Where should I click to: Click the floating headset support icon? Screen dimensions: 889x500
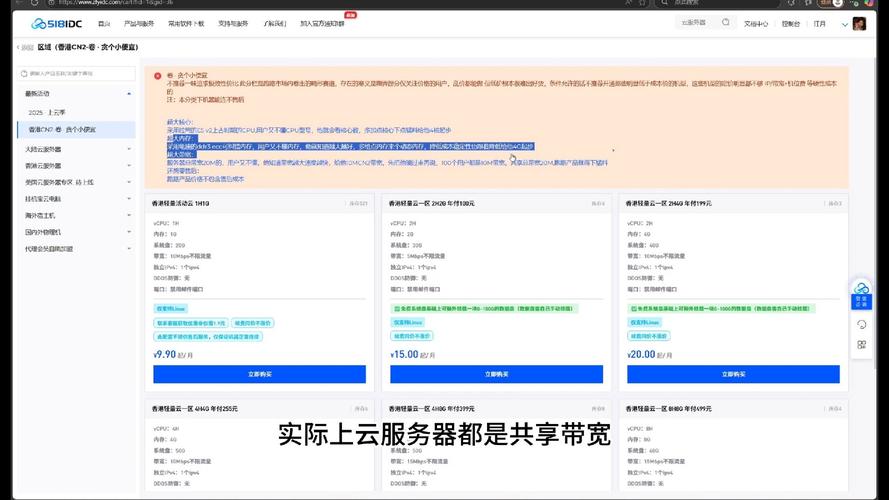coord(861,324)
